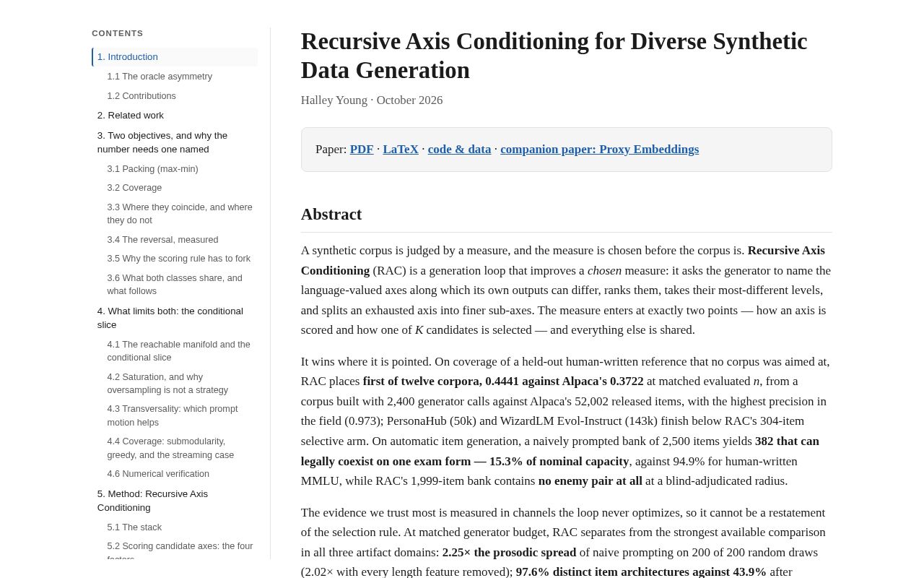Open 3.4 The reversal, measured

coord(162,240)
